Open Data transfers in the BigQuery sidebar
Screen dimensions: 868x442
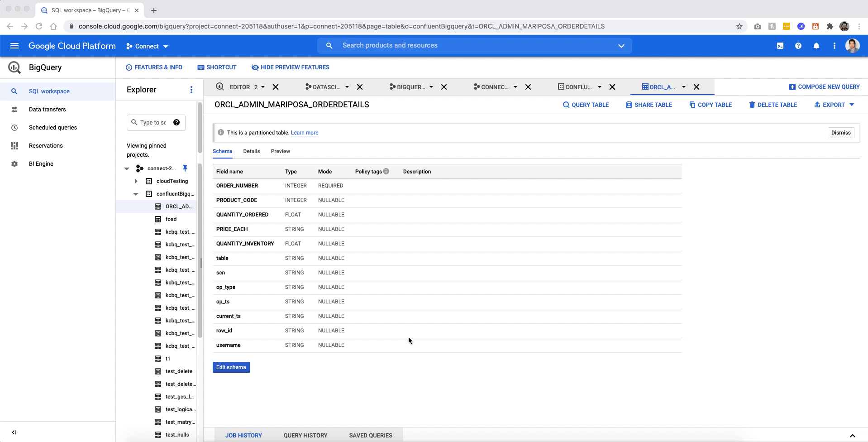point(48,109)
